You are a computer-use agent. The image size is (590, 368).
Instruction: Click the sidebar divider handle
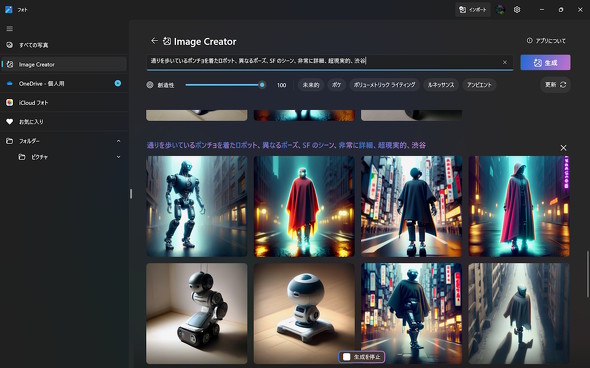click(x=131, y=194)
